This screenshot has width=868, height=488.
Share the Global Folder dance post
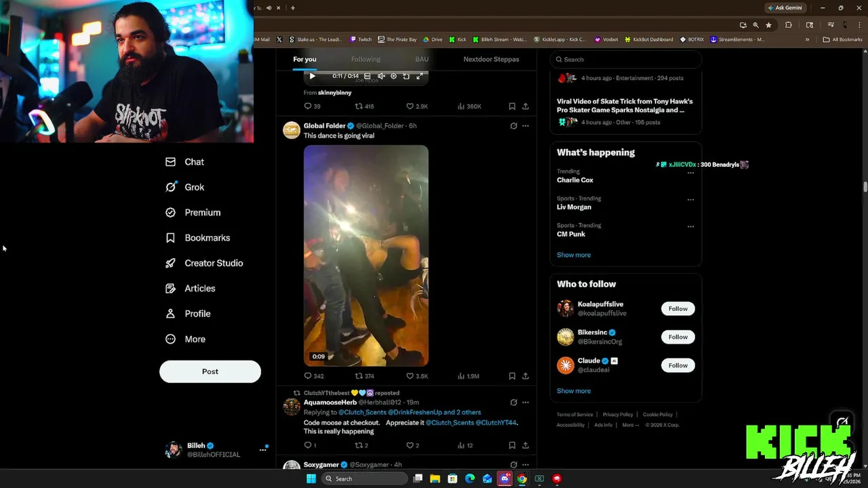[x=526, y=376]
